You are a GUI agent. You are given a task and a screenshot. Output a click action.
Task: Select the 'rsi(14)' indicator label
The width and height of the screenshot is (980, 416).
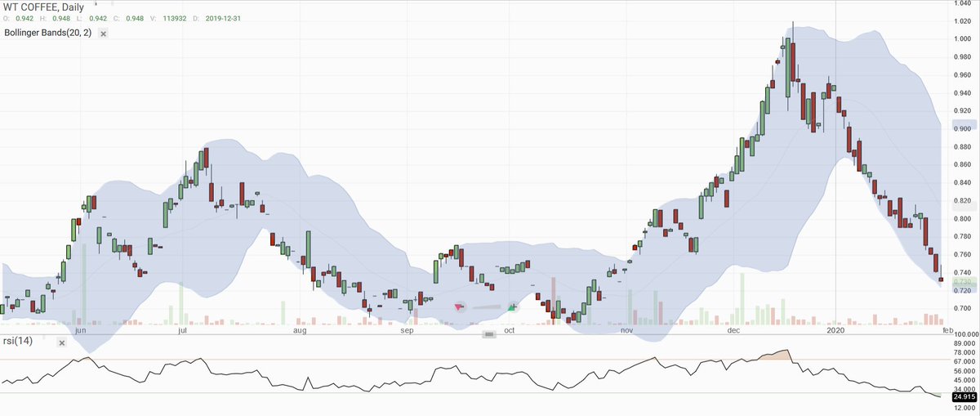click(18, 341)
